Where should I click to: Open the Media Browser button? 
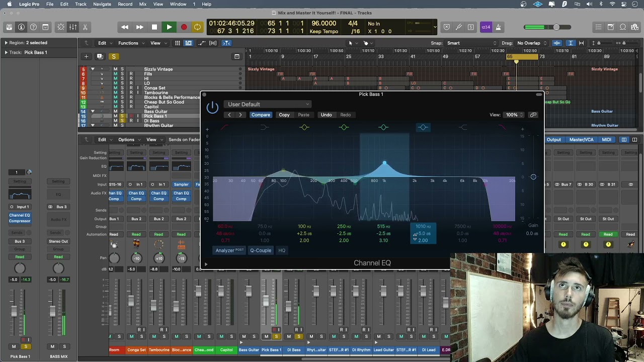click(x=635, y=27)
